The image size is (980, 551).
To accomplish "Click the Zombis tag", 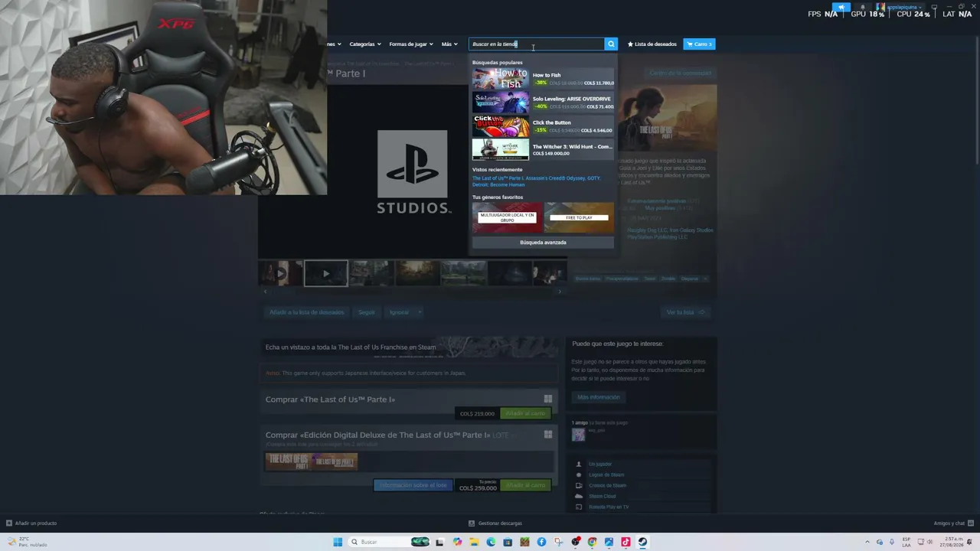I will click(x=668, y=279).
